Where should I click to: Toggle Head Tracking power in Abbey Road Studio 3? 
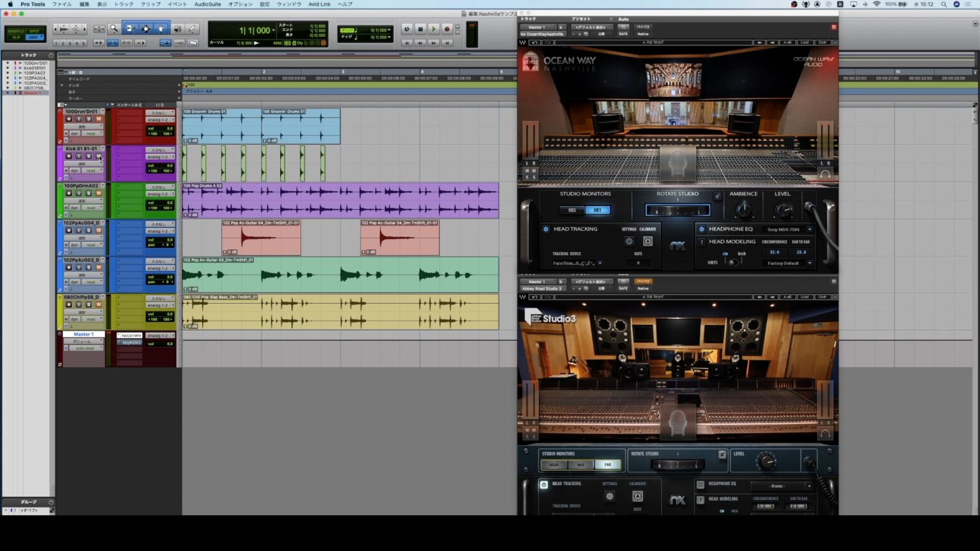[544, 485]
